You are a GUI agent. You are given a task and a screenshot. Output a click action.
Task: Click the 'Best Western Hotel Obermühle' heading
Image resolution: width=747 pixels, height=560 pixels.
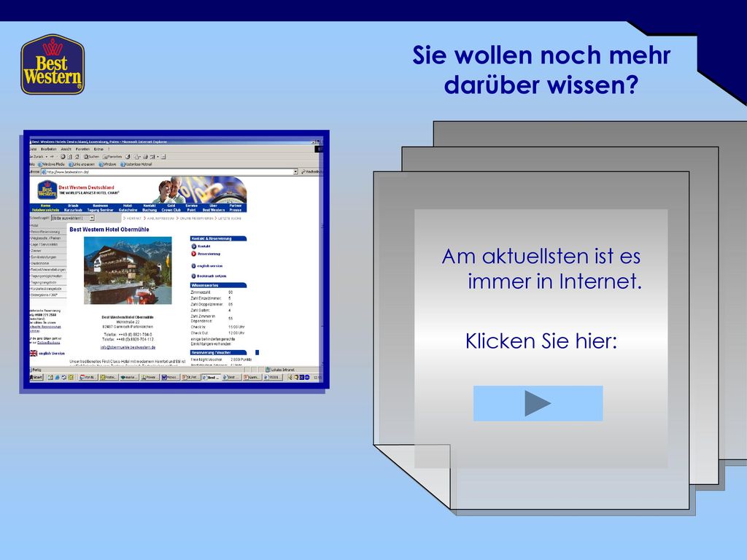point(109,230)
